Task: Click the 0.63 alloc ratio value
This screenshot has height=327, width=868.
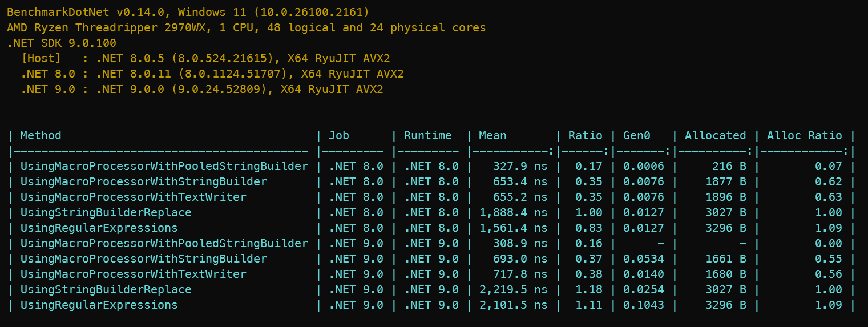Action: (x=829, y=197)
